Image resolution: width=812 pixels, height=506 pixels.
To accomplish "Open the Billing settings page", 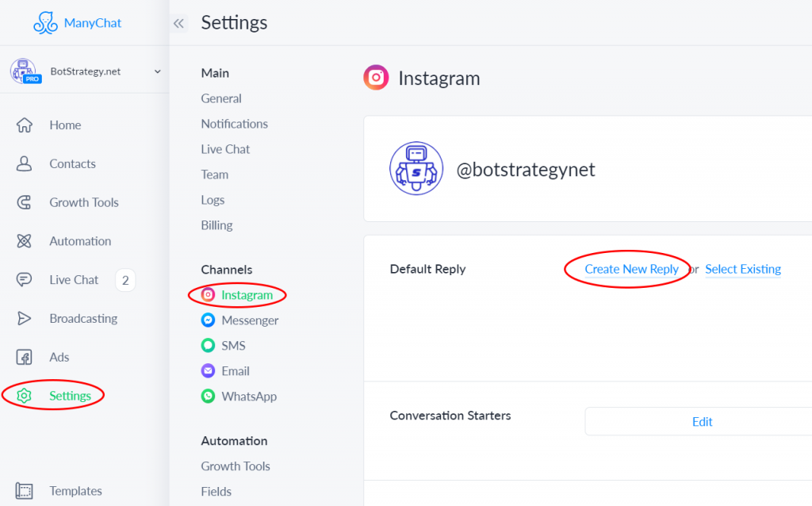I will 216,225.
